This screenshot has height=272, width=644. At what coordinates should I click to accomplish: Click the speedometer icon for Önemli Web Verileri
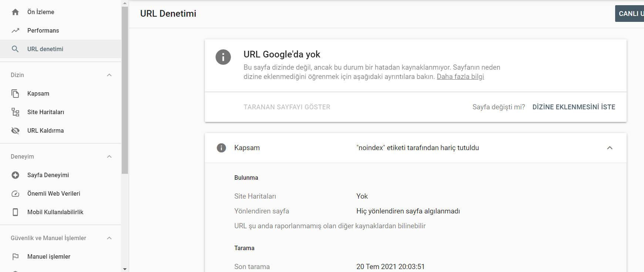[15, 193]
